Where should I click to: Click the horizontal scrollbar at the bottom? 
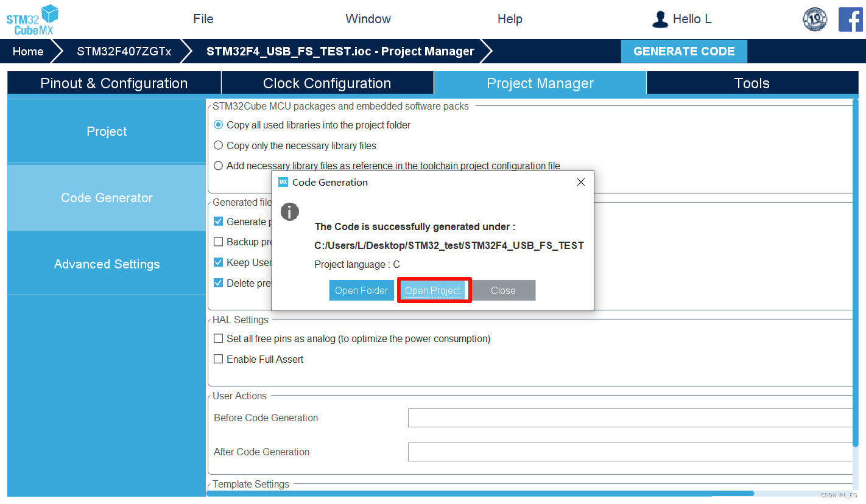pyautogui.click(x=480, y=494)
